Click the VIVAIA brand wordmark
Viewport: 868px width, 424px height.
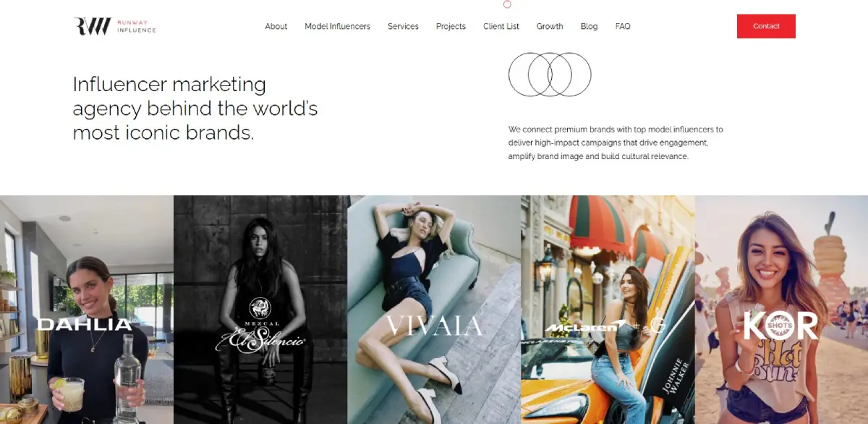point(434,326)
